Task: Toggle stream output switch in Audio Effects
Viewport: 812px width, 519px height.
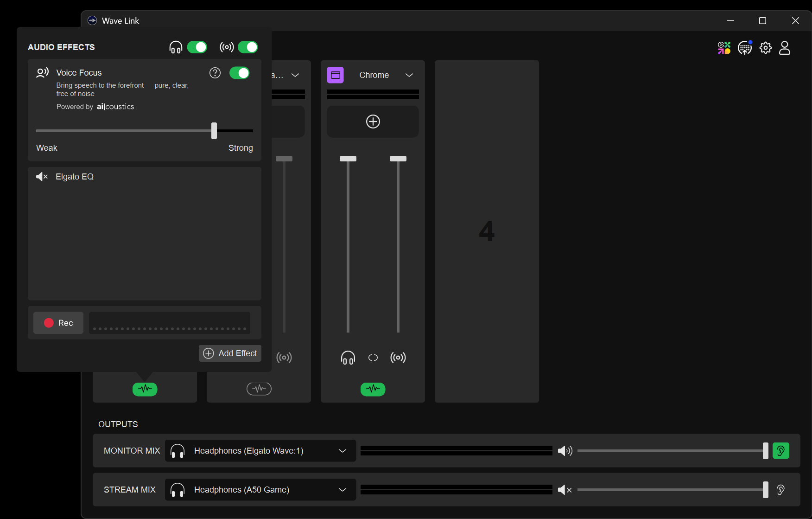Action: coord(247,47)
